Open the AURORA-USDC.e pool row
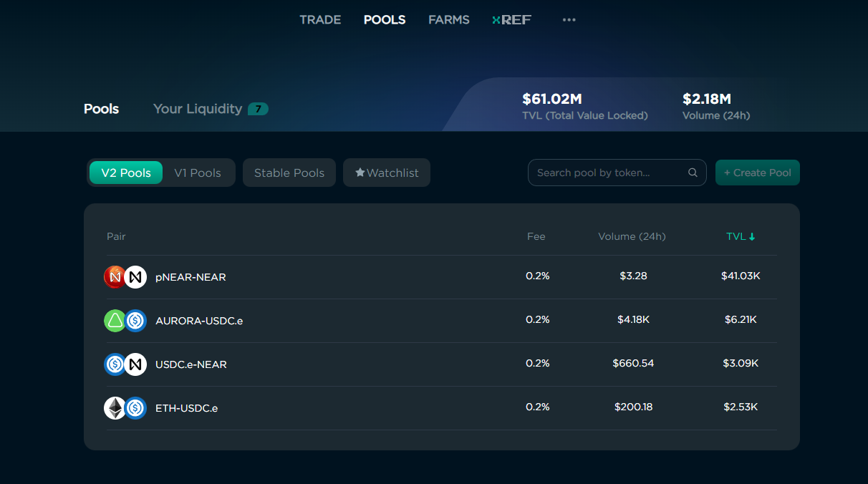The width and height of the screenshot is (868, 484). click(199, 321)
